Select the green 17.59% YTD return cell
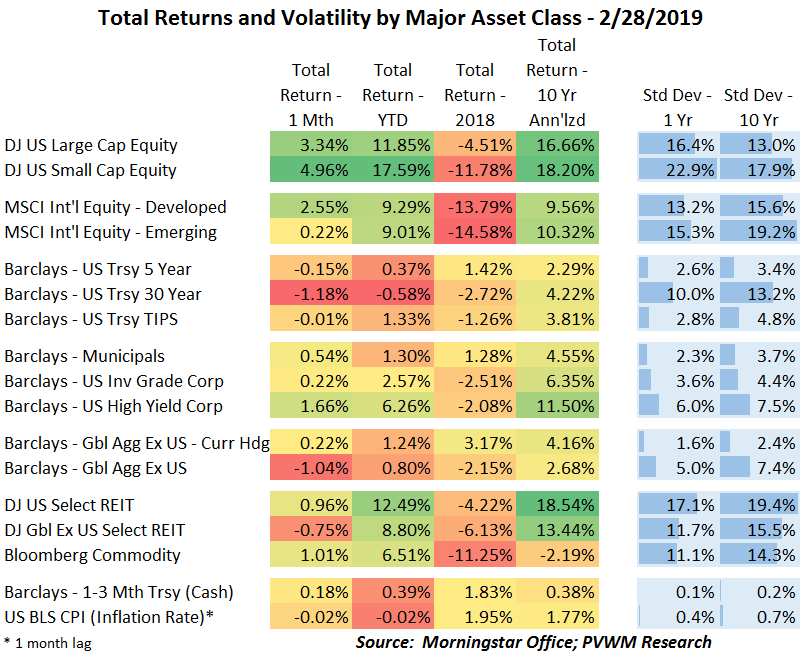The image size is (800, 654). (393, 170)
